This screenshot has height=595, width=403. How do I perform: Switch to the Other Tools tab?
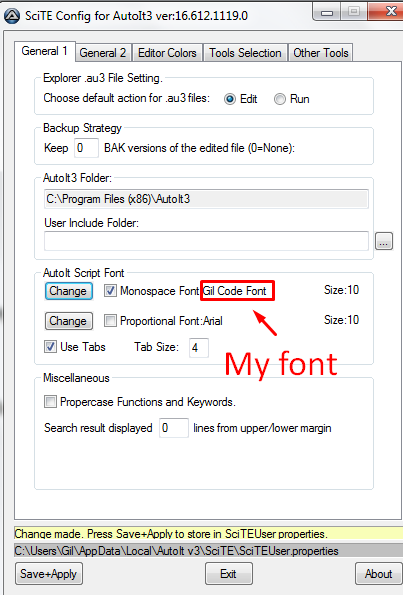321,53
